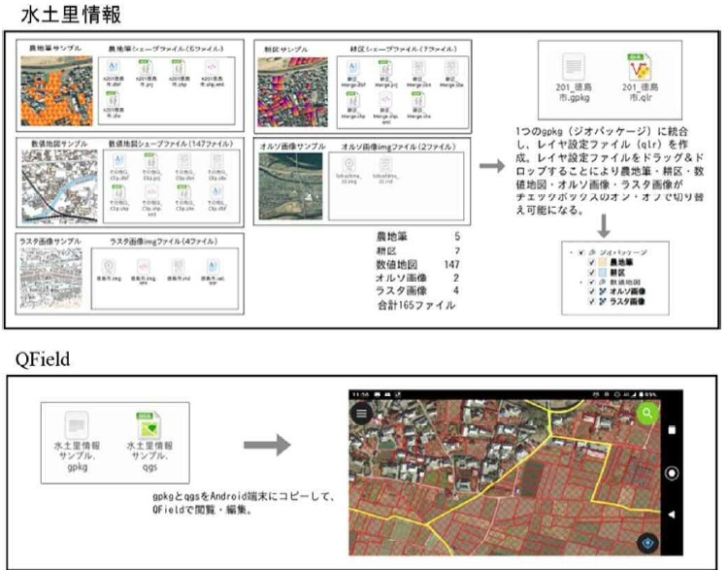This screenshot has height=570, width=728.
Task: Toggle the 数値地図 group checkbox
Action: click(x=591, y=282)
